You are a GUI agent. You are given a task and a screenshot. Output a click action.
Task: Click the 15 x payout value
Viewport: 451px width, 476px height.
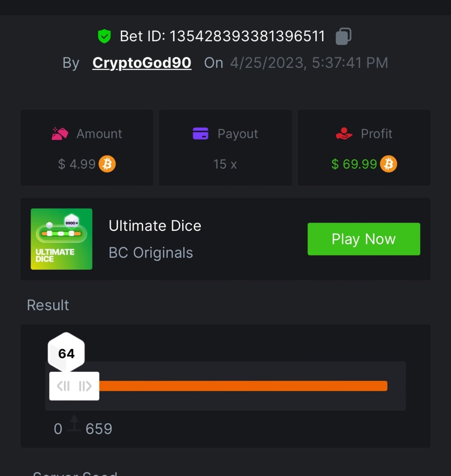click(225, 164)
